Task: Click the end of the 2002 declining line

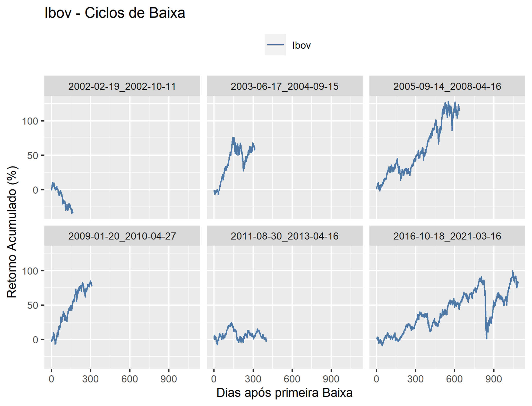Action: [x=73, y=213]
